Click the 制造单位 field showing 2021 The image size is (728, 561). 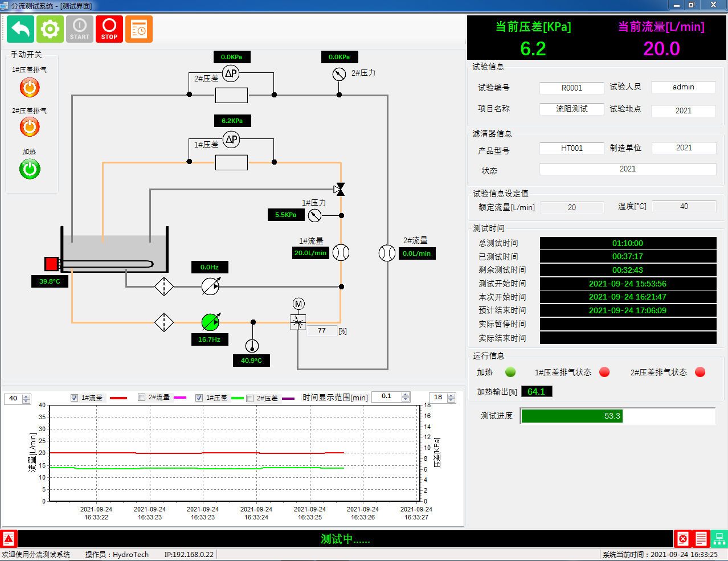click(684, 148)
